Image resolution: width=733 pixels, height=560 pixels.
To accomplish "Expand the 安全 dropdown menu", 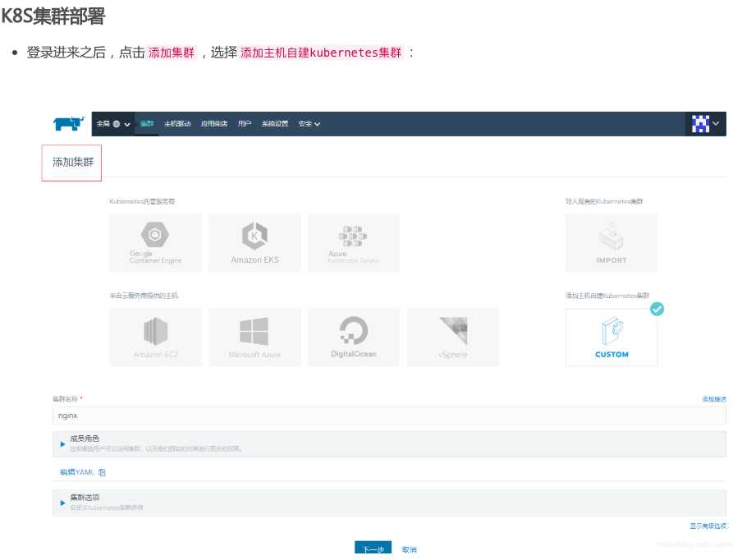I will coord(309,124).
